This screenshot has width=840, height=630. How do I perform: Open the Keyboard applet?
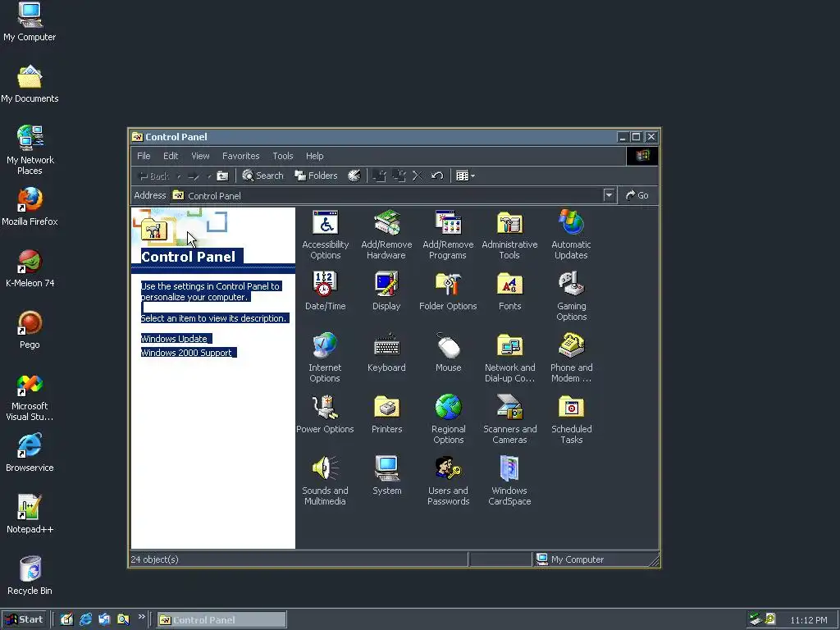point(386,353)
